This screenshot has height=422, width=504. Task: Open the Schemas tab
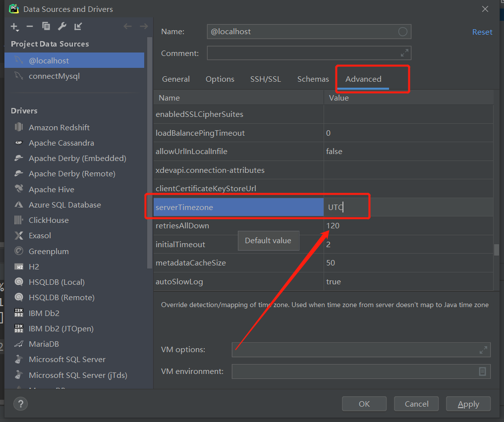point(313,79)
